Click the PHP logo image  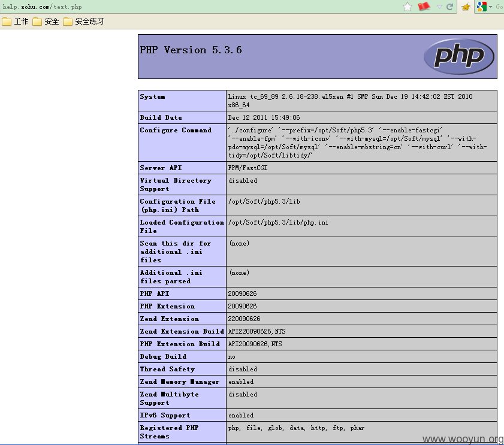[458, 56]
